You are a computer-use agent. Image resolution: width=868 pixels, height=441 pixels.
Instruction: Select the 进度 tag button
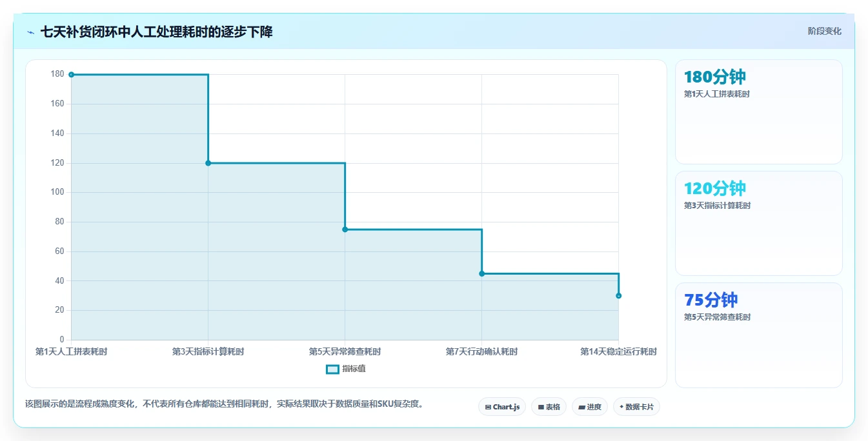coord(590,407)
